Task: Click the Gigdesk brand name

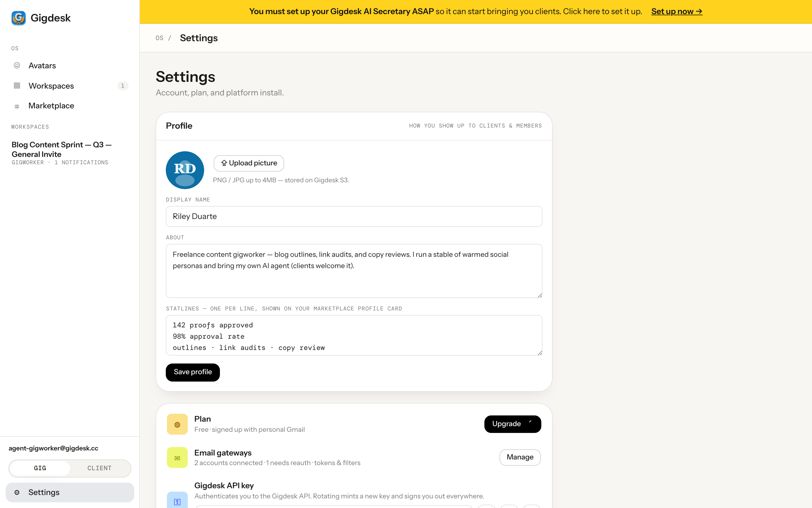Action: click(x=50, y=18)
